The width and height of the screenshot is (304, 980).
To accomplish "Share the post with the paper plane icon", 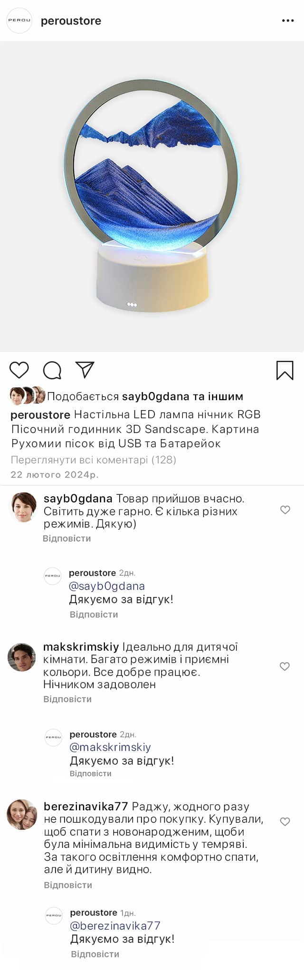I will 85,370.
